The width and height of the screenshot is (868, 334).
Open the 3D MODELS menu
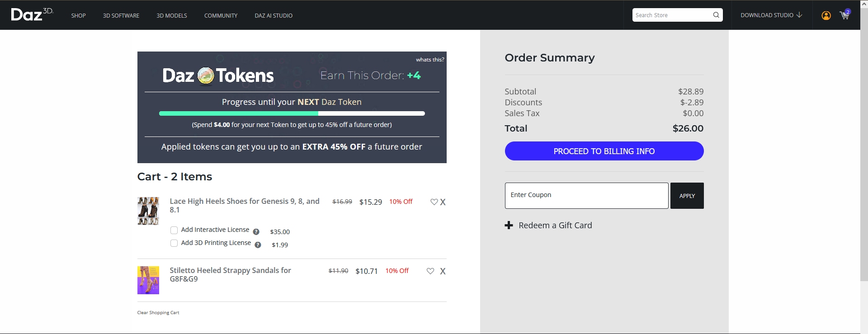(172, 15)
